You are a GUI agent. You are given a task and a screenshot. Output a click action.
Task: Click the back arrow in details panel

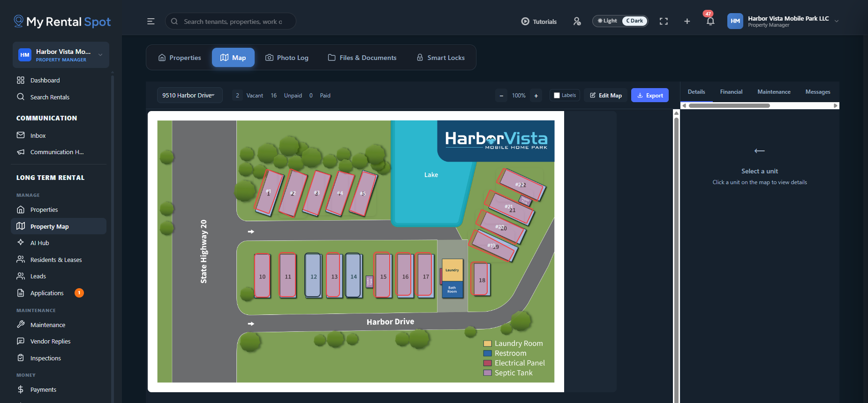[760, 151]
